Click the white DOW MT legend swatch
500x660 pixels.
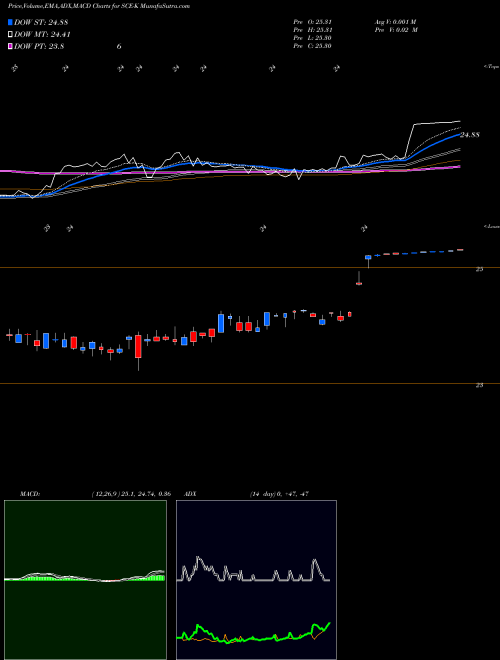pos(10,35)
